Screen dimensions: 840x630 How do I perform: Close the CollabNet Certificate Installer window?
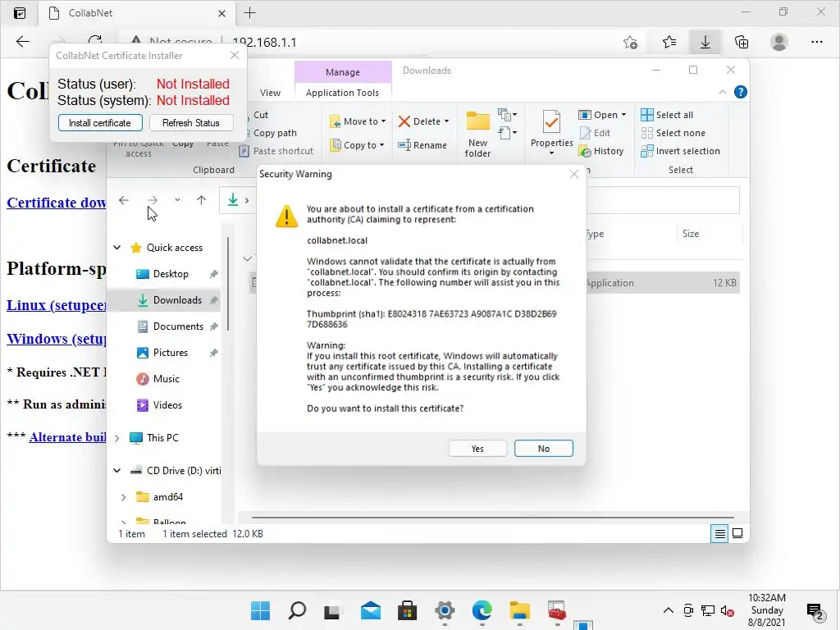(x=235, y=55)
